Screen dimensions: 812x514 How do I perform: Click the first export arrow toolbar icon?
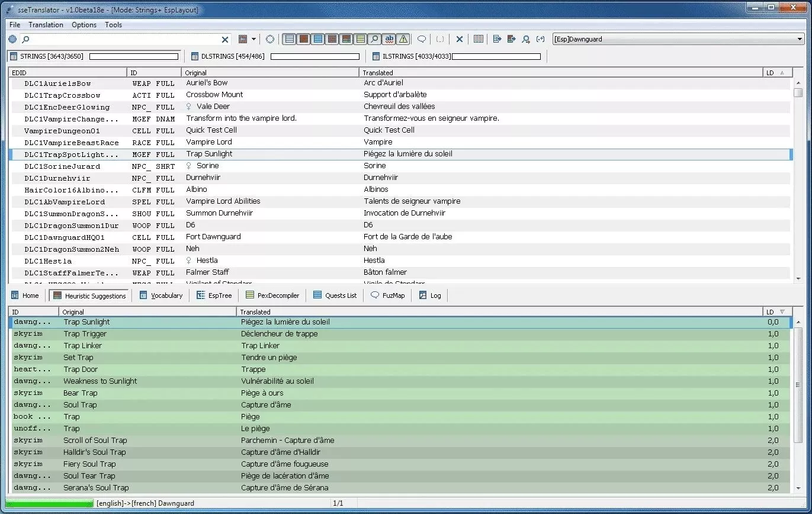pyautogui.click(x=497, y=40)
